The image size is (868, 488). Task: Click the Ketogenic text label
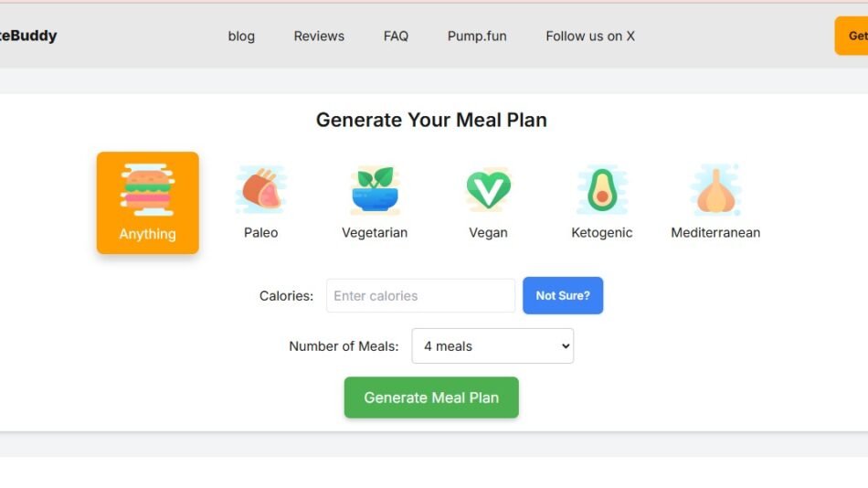(601, 233)
